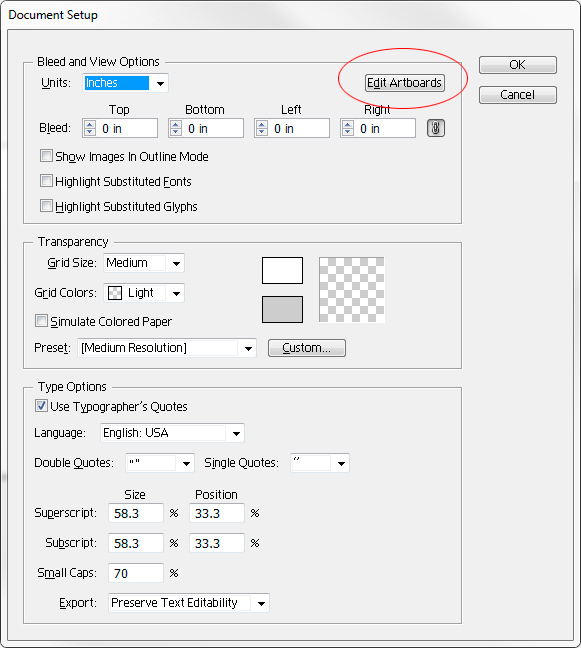Click the Right bleed stepper arrows
This screenshot has width=581, height=648.
point(348,128)
